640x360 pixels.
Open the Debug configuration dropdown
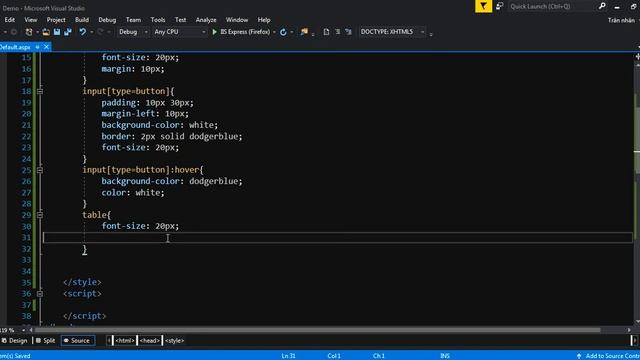coord(133,32)
